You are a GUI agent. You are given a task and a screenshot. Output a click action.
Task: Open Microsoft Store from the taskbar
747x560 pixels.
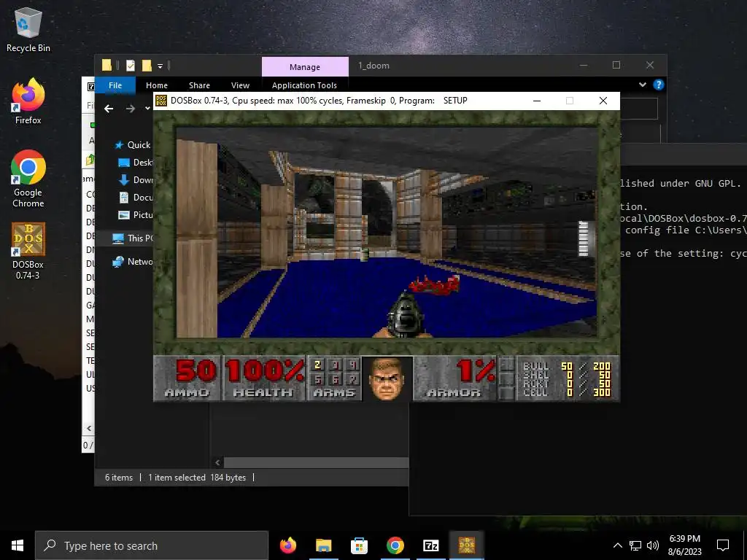tap(359, 545)
